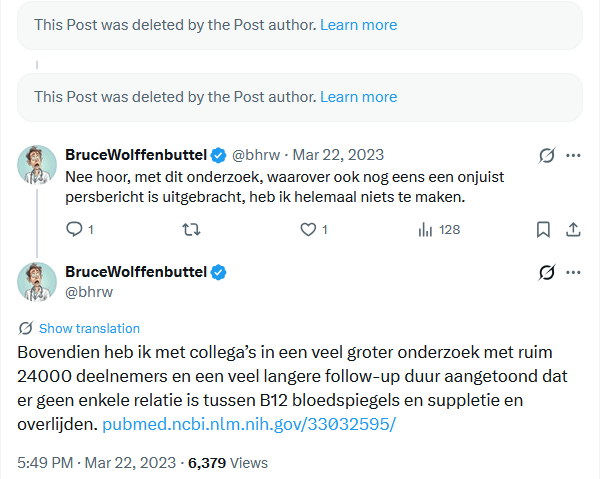Click the Mar 22, 2023 date on reply
Image resolution: width=602 pixels, height=479 pixels.
coord(338,155)
